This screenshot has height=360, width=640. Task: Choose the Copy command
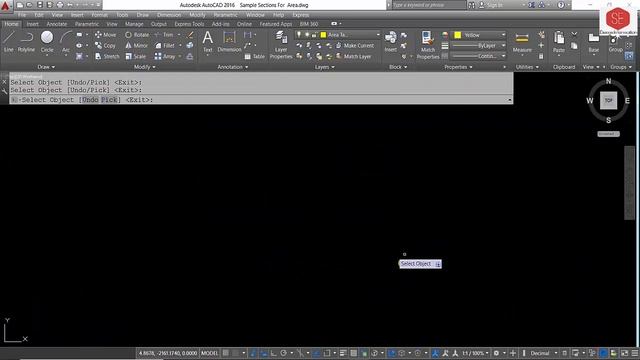(105, 46)
